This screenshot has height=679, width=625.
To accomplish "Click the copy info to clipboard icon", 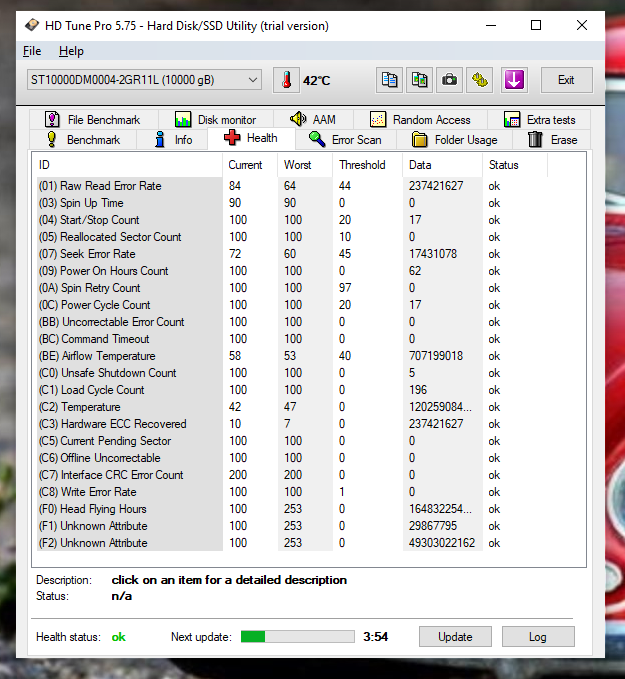I will (389, 80).
